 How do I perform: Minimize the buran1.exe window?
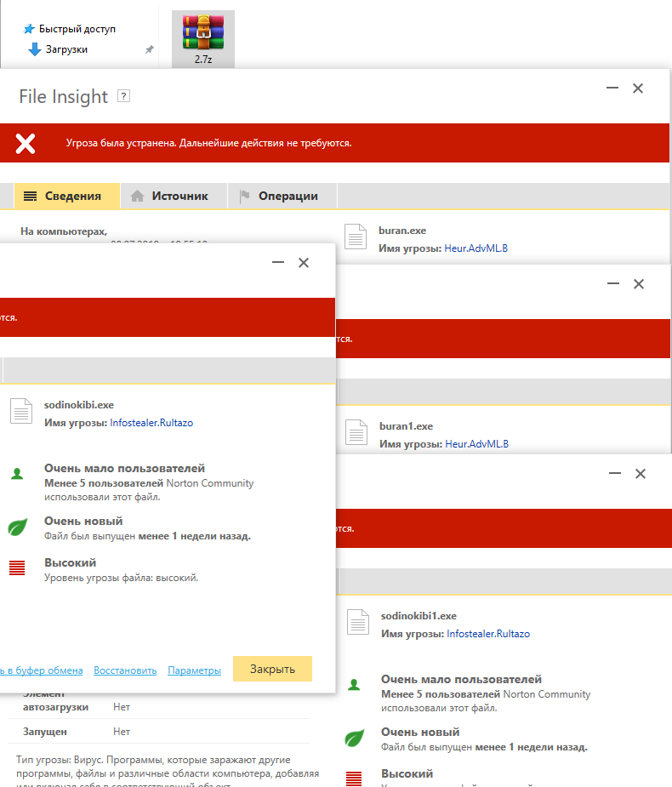(613, 283)
